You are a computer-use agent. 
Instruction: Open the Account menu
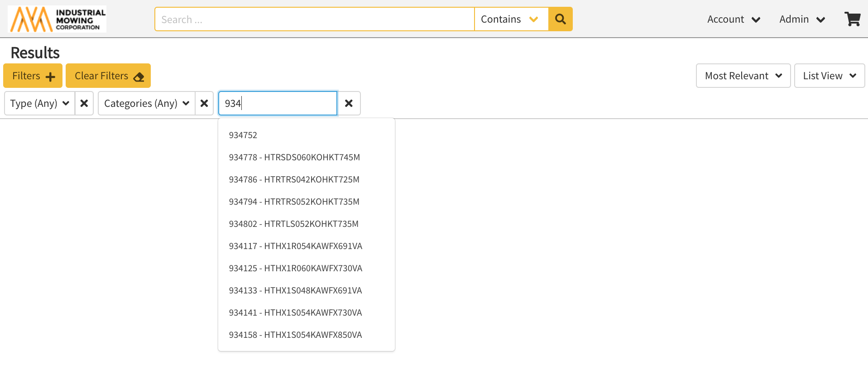point(733,19)
